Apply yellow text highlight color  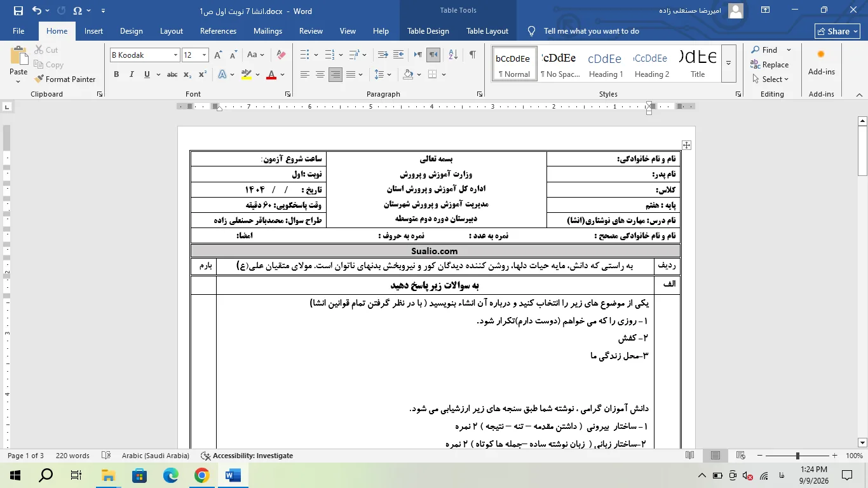247,74
